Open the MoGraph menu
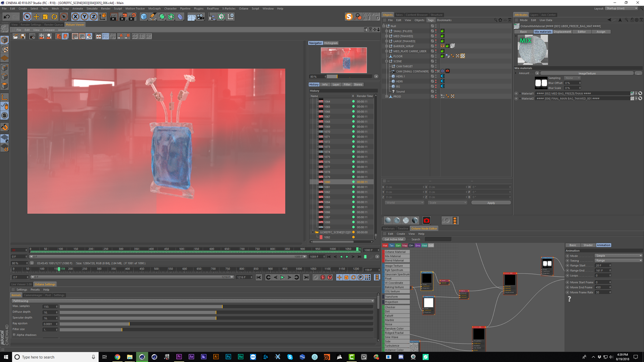The height and width of the screenshot is (362, 644). [154, 8]
